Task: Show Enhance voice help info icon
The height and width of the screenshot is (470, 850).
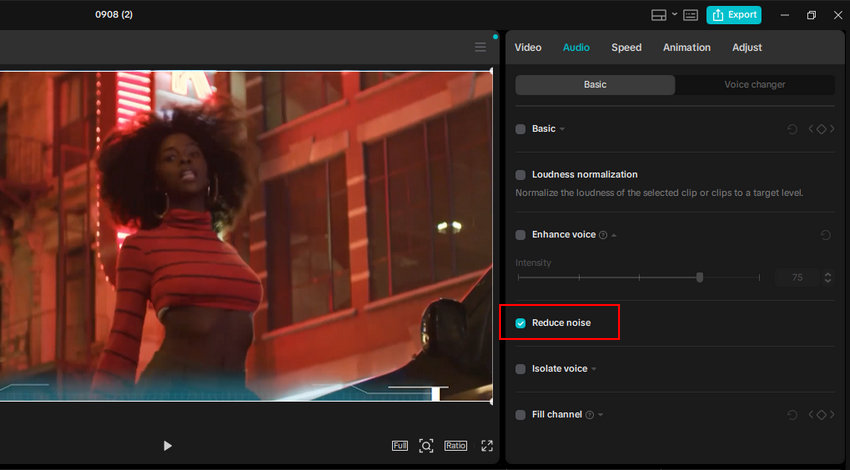Action: pos(603,235)
